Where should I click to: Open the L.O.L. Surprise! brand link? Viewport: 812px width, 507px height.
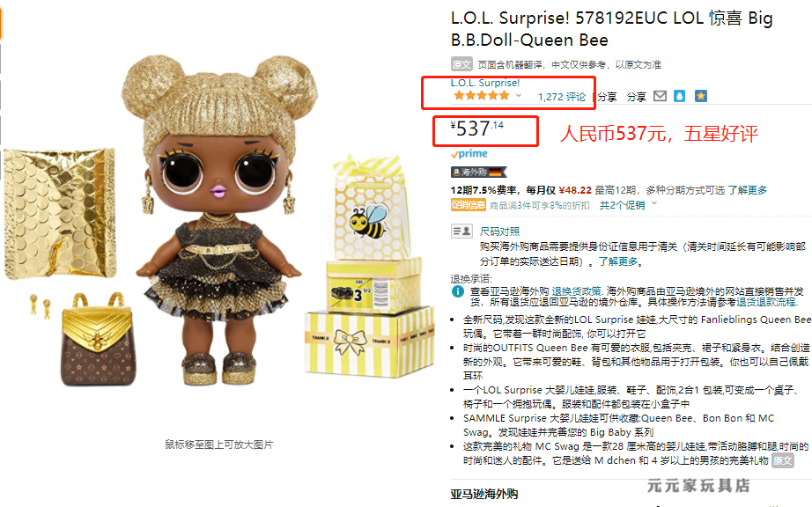484,83
